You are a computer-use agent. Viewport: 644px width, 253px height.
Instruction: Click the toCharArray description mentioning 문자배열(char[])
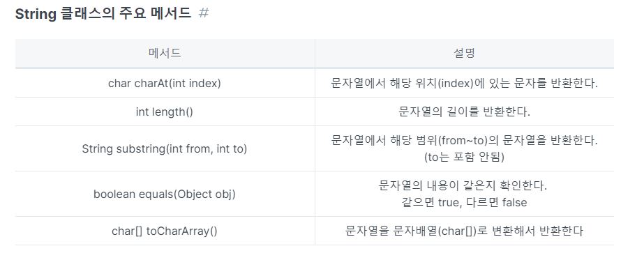click(464, 231)
